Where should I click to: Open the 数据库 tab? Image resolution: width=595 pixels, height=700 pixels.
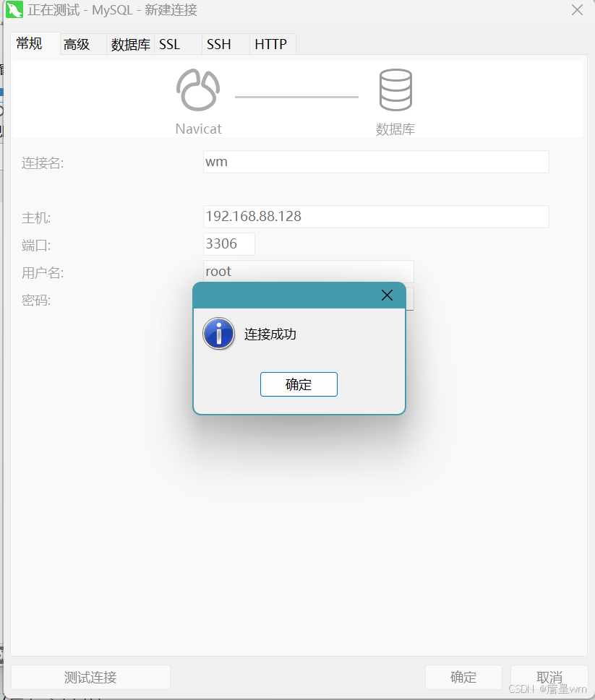coord(130,44)
